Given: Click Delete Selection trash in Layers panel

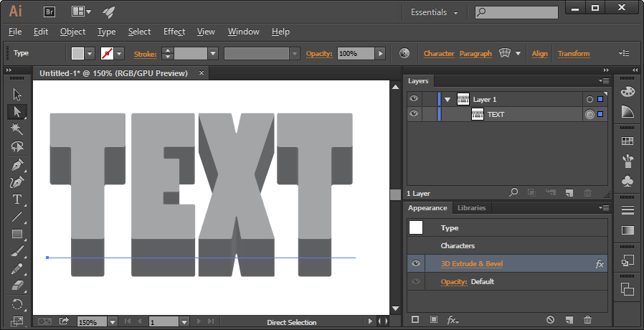Looking at the screenshot, I should 588,193.
